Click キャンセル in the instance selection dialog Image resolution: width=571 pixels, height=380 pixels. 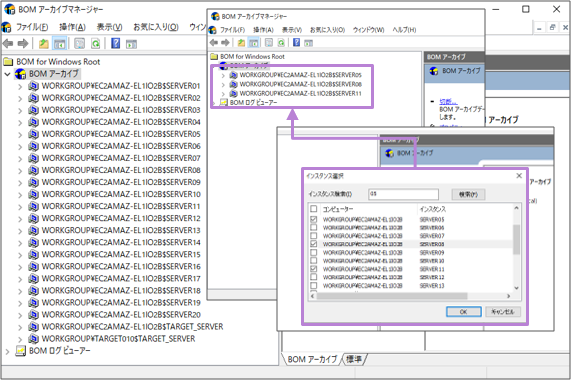point(503,312)
